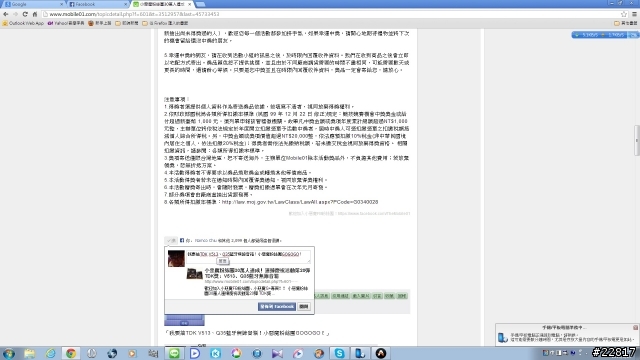This screenshot has height=360, width=640.
Task: Go forward in browser history
Action: point(16,14)
